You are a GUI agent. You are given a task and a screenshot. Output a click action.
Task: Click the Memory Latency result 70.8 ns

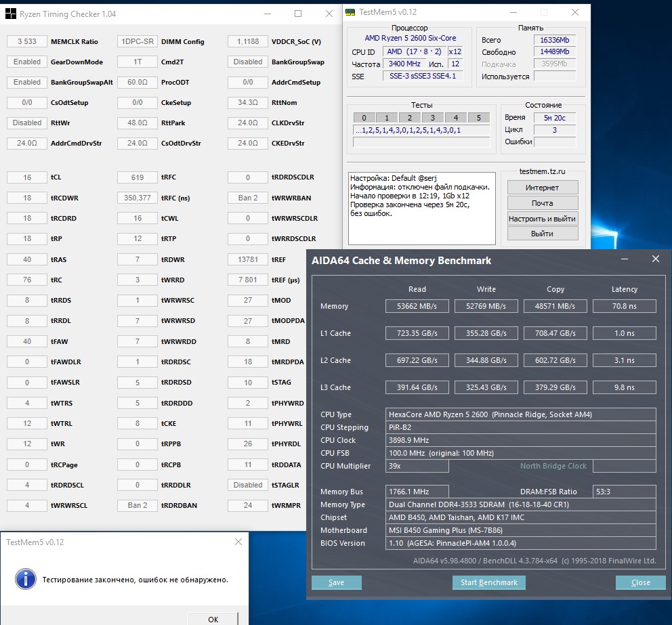[x=625, y=306]
